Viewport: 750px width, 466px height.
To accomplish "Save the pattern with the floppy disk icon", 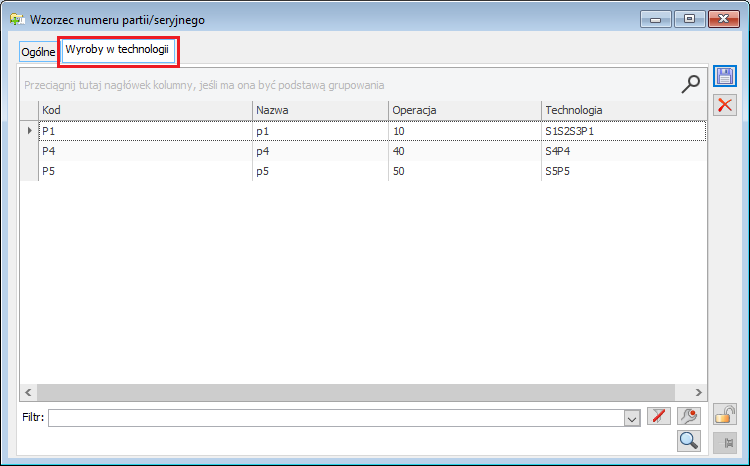I will point(725,77).
